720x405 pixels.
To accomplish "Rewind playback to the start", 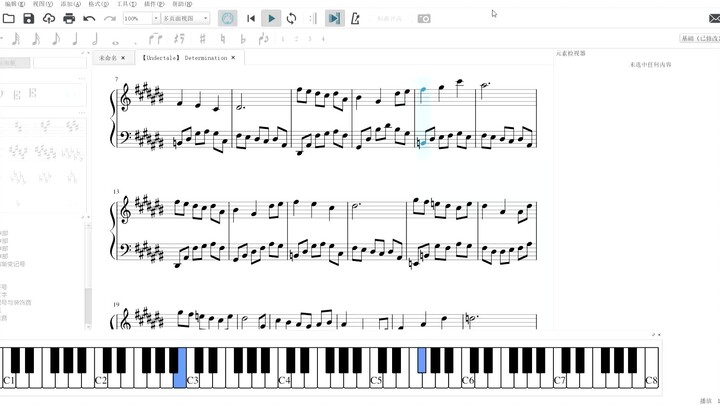I will [251, 18].
